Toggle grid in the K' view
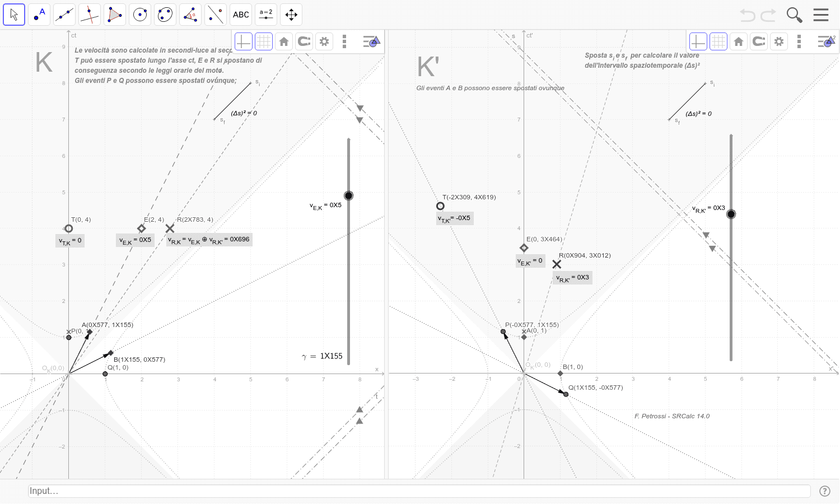The width and height of the screenshot is (840, 504). coord(718,41)
